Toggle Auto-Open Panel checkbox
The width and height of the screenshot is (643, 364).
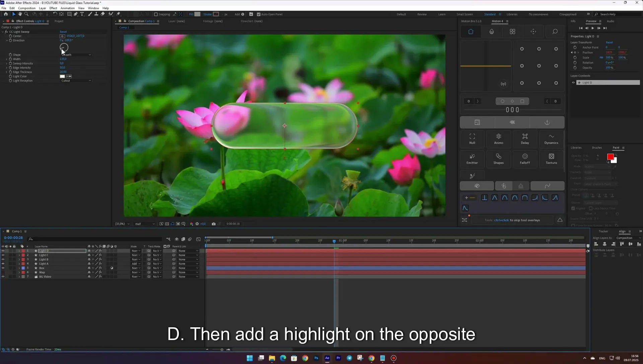(x=259, y=14)
